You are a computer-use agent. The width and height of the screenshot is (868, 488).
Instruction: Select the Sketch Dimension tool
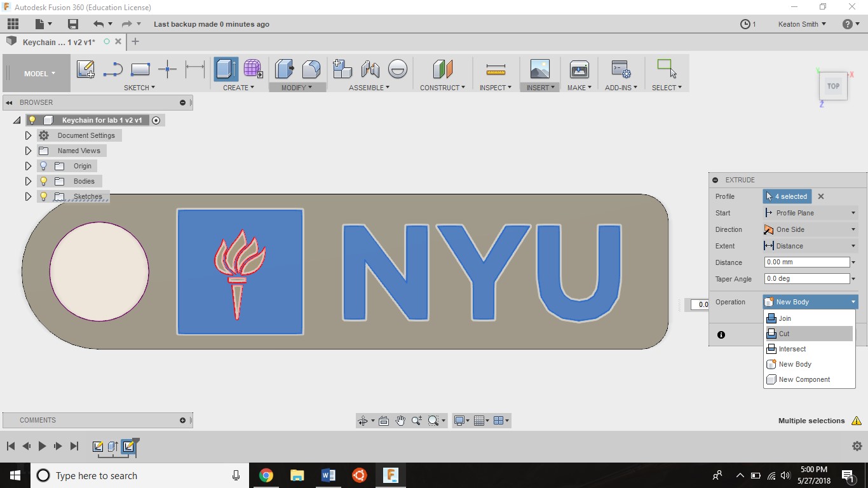tap(195, 69)
